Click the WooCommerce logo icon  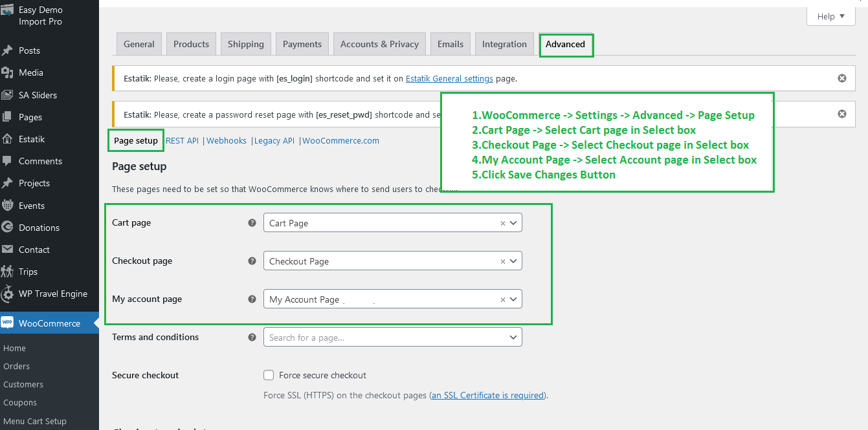pos(8,323)
